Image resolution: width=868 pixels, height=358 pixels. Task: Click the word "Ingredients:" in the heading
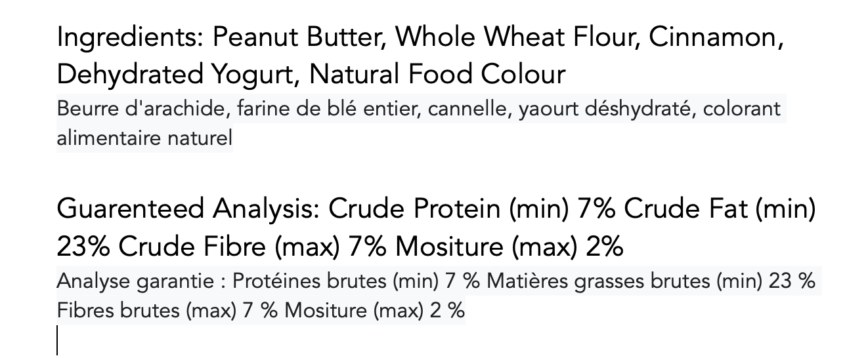coord(129,38)
